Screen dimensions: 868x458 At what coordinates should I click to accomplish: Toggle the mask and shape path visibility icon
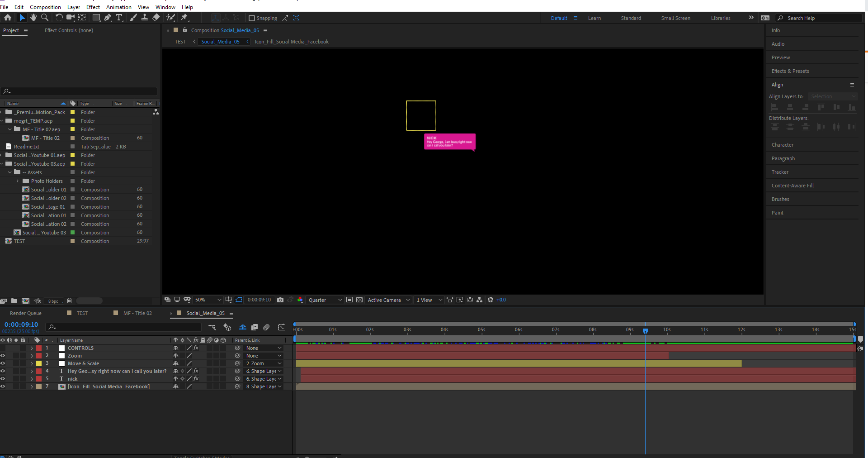(239, 300)
